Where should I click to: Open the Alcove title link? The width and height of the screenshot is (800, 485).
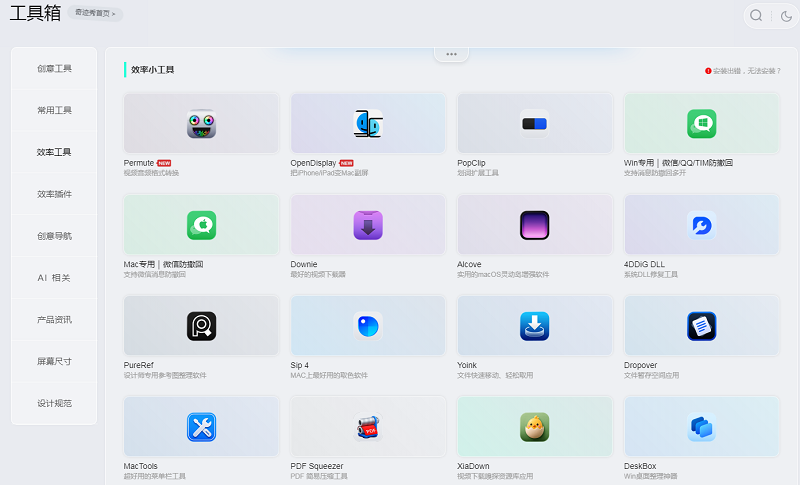(x=469, y=264)
